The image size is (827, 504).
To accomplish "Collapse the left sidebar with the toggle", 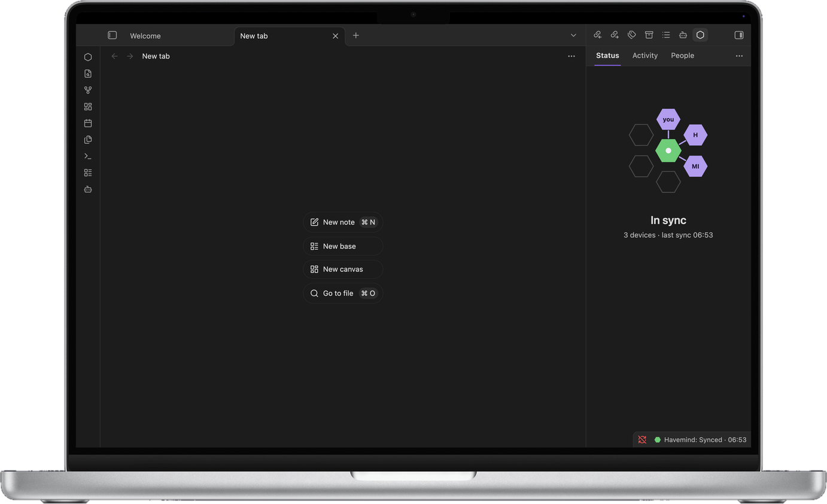I will coord(112,35).
